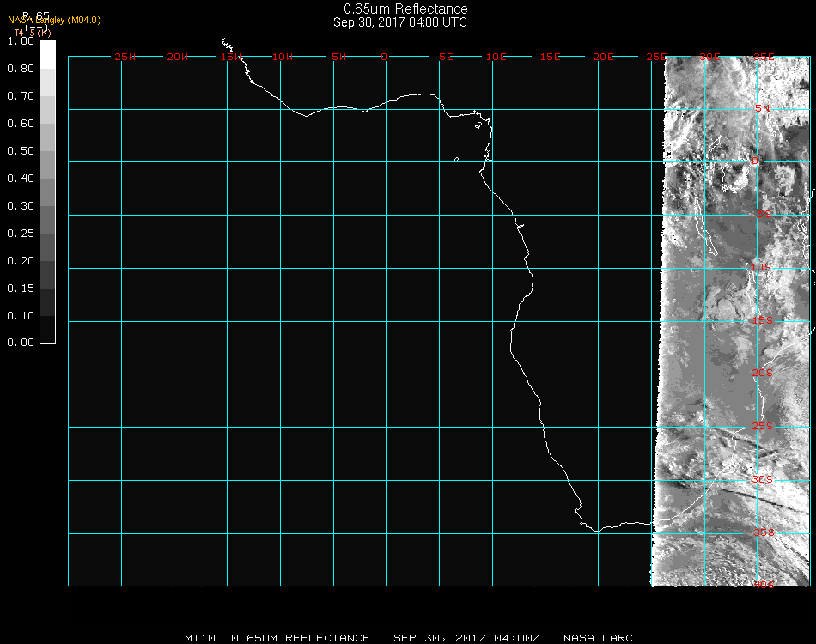Click the "Sep 30, 2017 04:00 UTC" date line
The height and width of the screenshot is (644, 816).
pos(400,22)
